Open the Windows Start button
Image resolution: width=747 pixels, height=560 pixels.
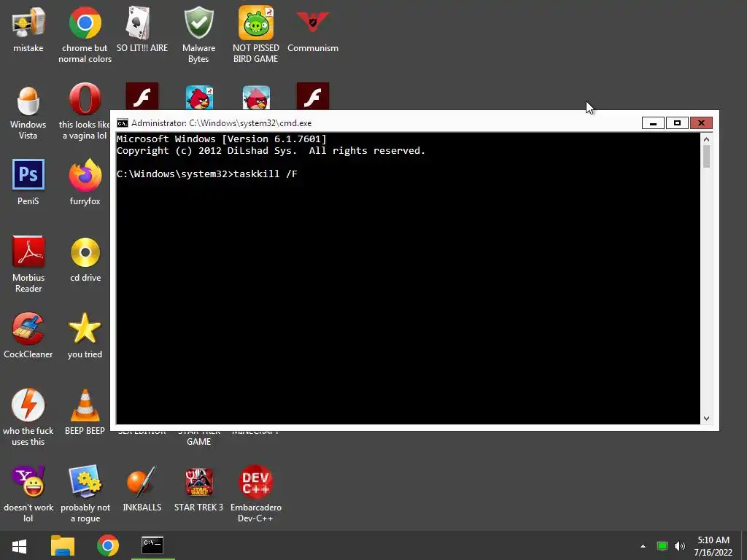point(19,545)
